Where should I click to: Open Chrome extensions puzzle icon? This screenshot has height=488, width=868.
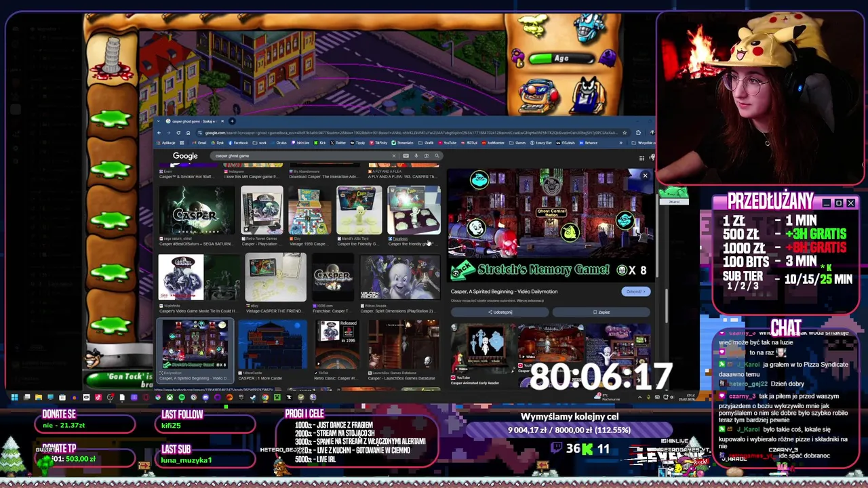[638, 133]
